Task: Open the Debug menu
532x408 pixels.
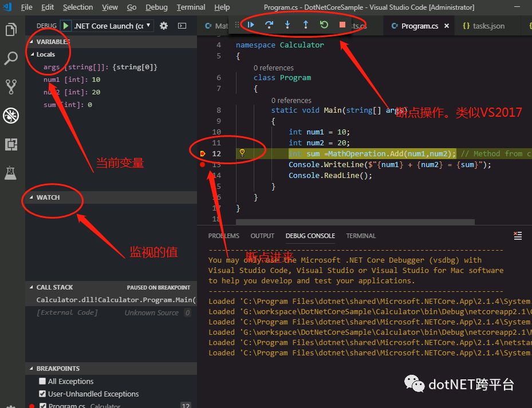Action: [156, 7]
